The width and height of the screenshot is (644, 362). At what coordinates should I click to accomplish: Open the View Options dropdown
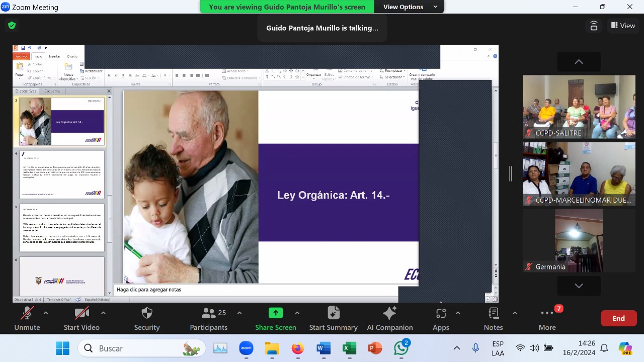[x=410, y=7]
